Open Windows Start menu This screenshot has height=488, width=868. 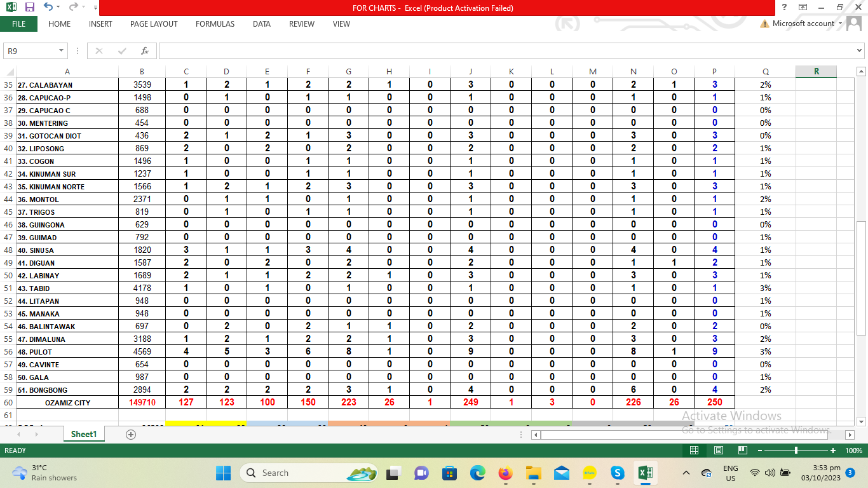point(224,473)
